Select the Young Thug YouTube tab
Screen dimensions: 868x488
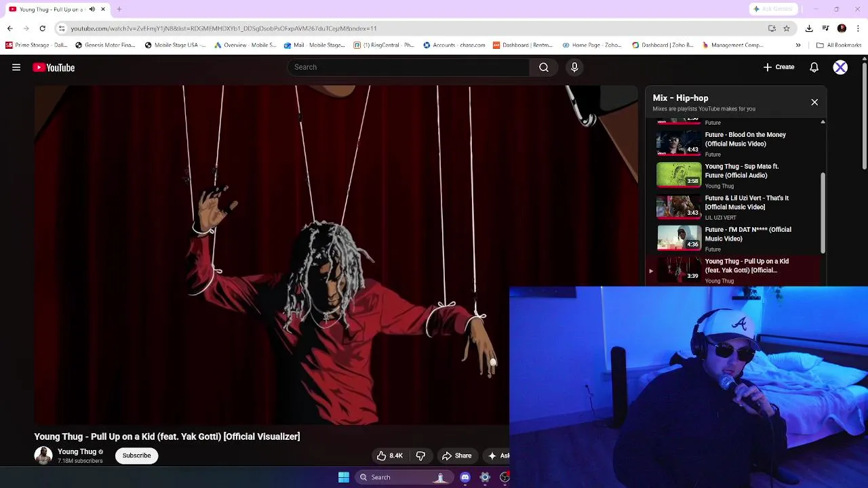point(57,9)
